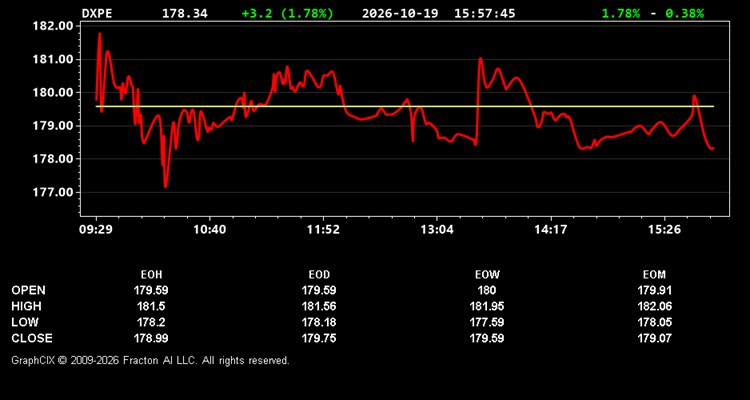This screenshot has width=750, height=400.
Task: Click the 177.00 y-axis label
Action: (53, 192)
